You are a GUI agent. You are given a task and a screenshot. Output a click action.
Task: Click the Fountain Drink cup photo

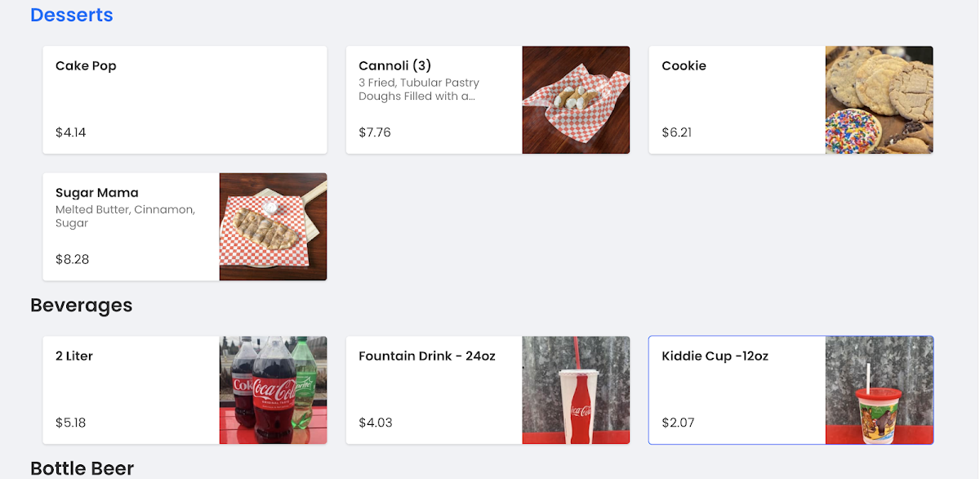(x=576, y=390)
